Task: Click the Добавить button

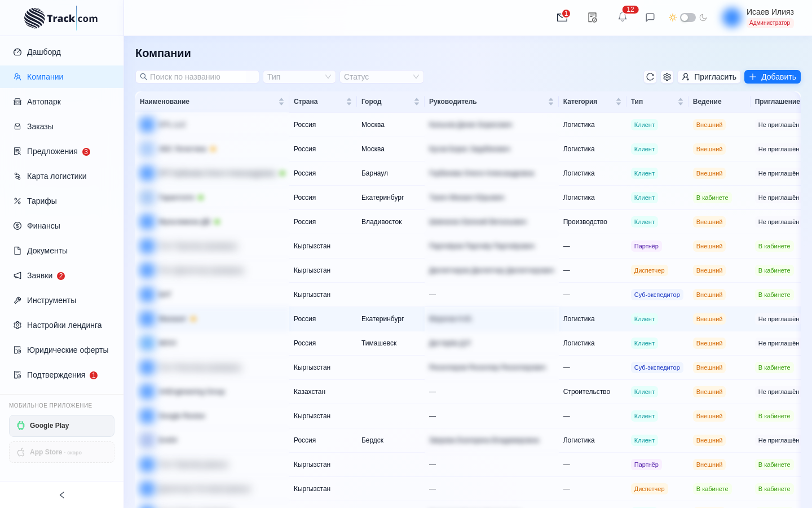Action: pos(773,77)
